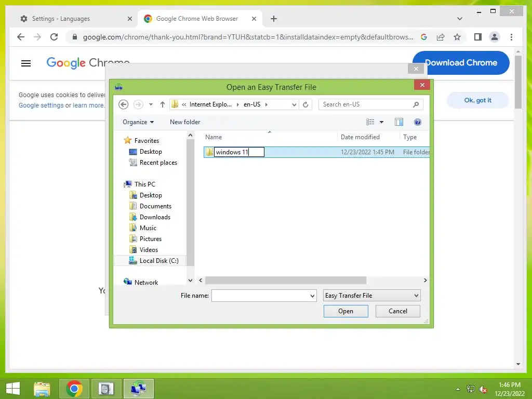Sort by the Name column header
Screen dimensions: 532x399
pyautogui.click(x=270, y=137)
